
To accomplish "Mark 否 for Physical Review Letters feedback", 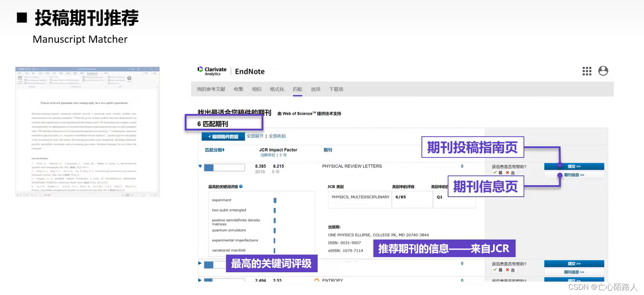I will click(x=510, y=173).
